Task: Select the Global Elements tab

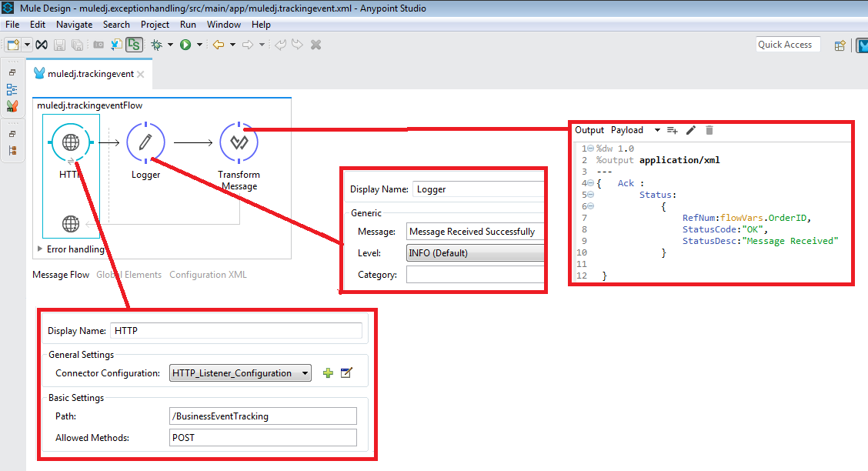Action: tap(129, 274)
